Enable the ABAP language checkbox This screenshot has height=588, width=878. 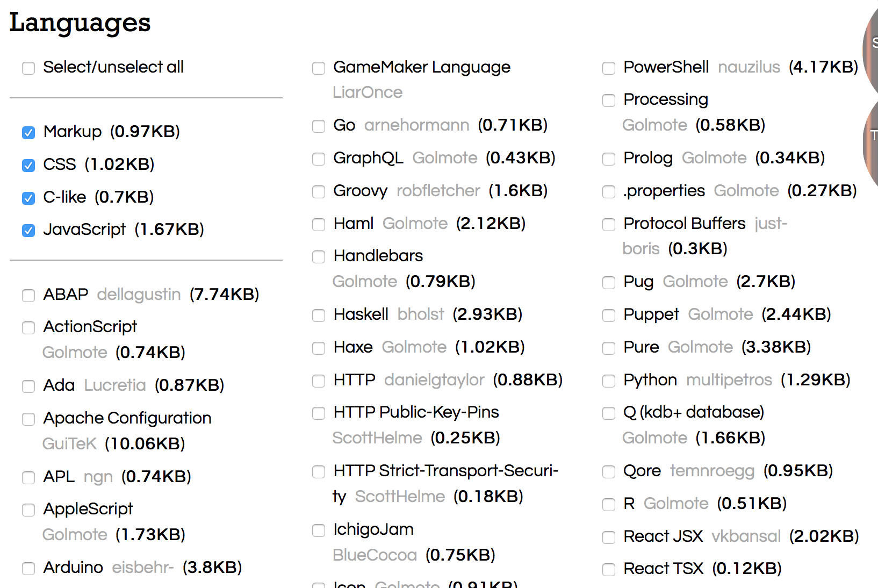point(28,296)
